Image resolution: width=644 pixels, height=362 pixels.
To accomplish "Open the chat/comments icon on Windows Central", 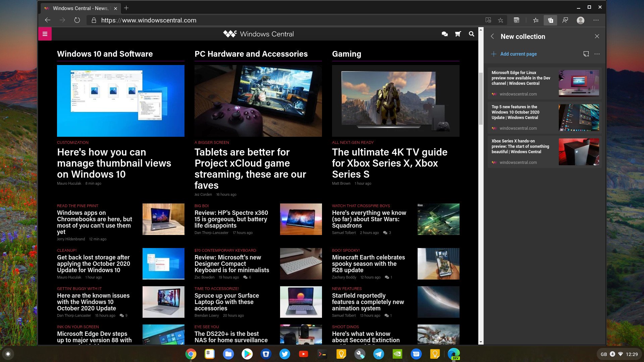I will click(444, 34).
